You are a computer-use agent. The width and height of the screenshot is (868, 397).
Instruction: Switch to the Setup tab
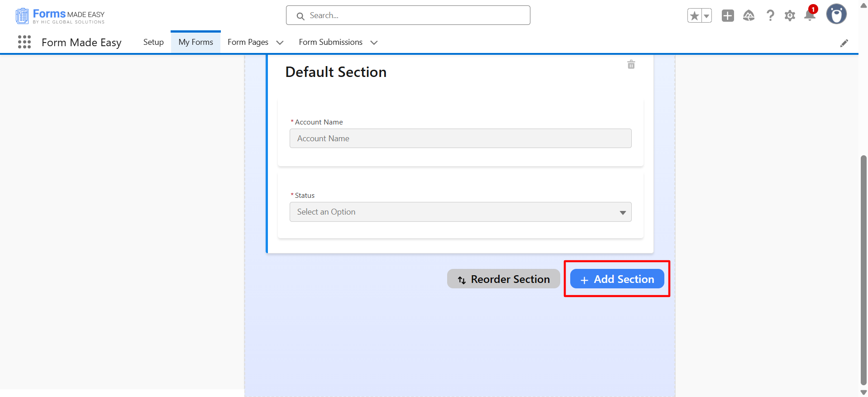click(x=153, y=42)
